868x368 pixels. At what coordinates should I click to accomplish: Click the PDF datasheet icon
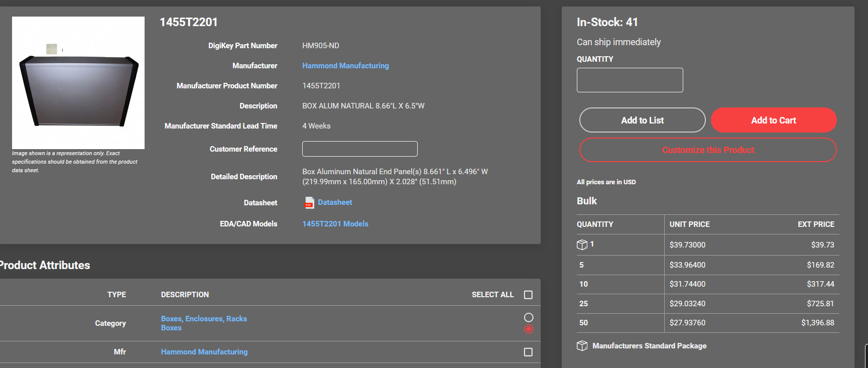point(309,202)
